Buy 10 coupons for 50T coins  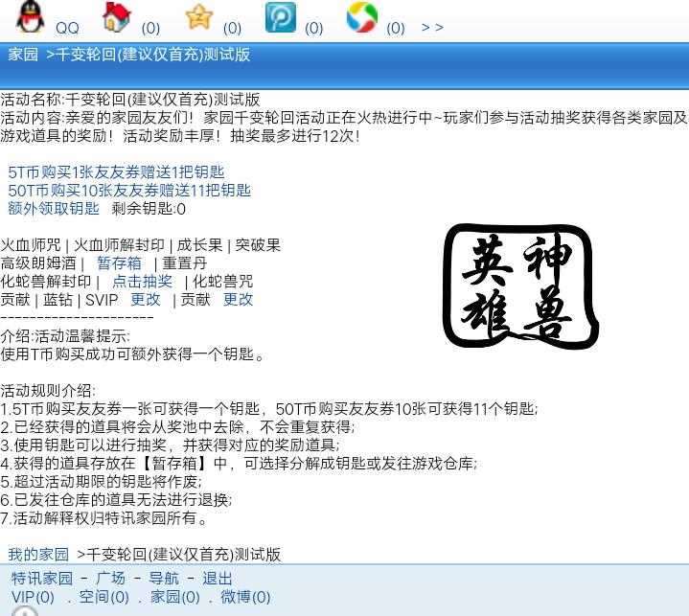(129, 191)
